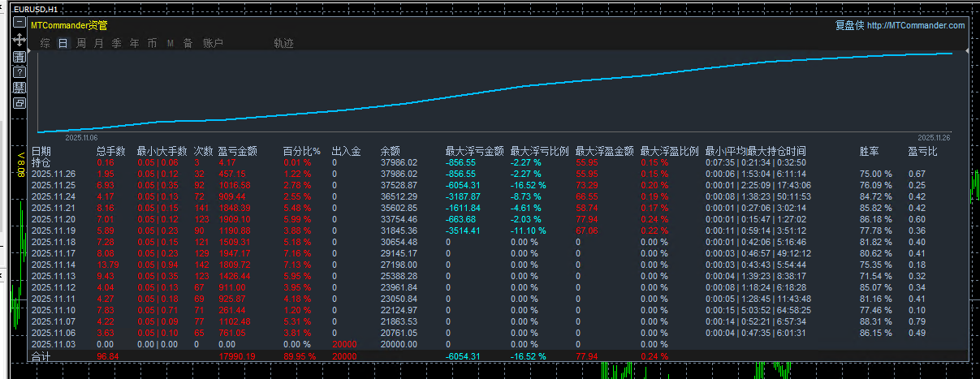This screenshot has height=379, width=980.
Task: Click the profit amount 1848.39
Action: pyautogui.click(x=235, y=208)
